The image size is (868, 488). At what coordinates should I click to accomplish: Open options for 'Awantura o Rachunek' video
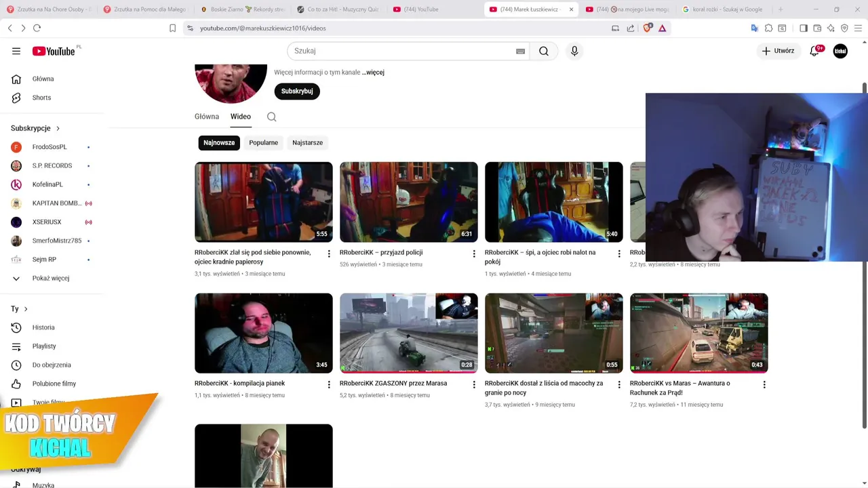(x=764, y=384)
